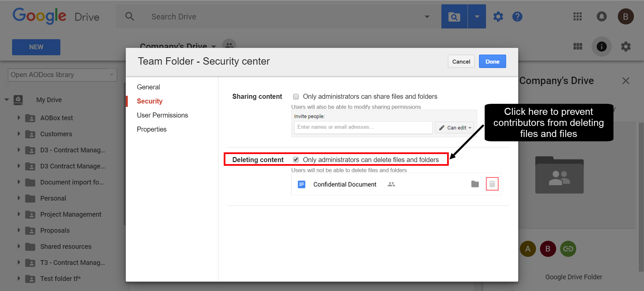Open the Search Drive options dropdown arrow
Image resolution: width=644 pixels, height=291 pixels.
(427, 17)
